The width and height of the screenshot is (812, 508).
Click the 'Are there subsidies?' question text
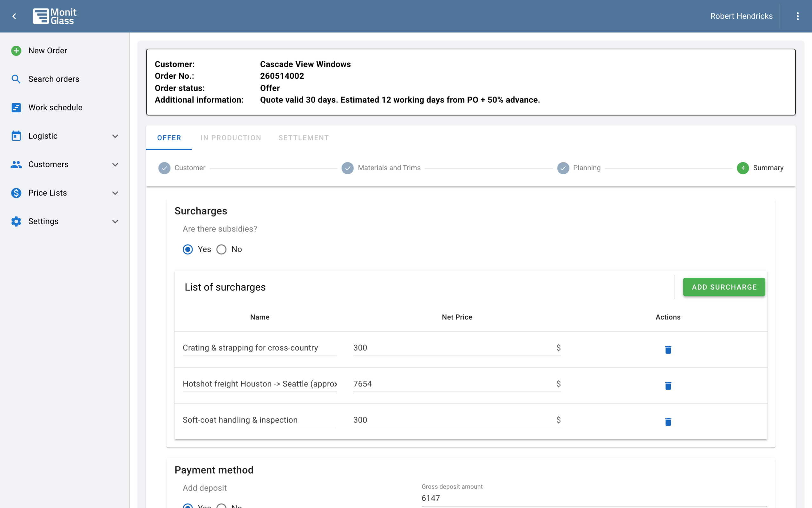coord(220,229)
